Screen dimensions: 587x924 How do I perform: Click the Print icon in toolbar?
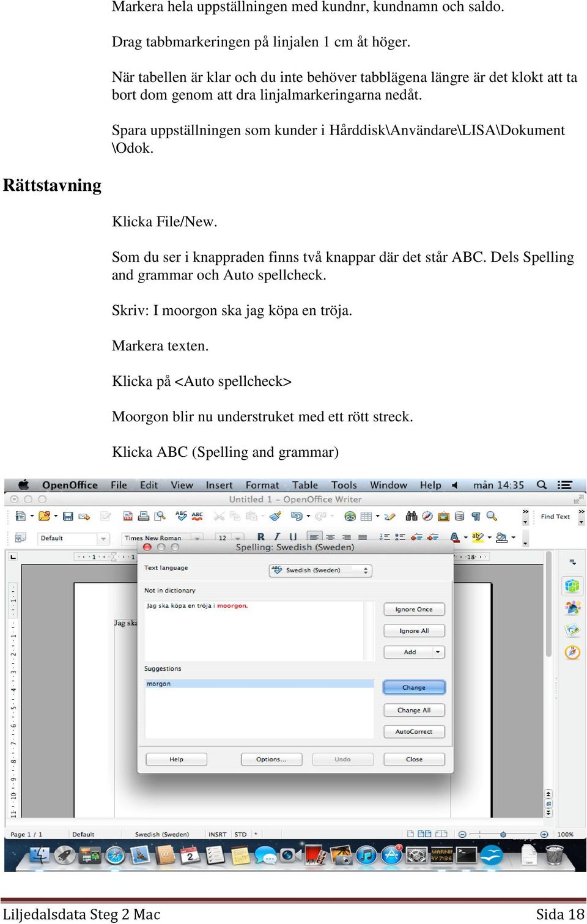(x=144, y=516)
